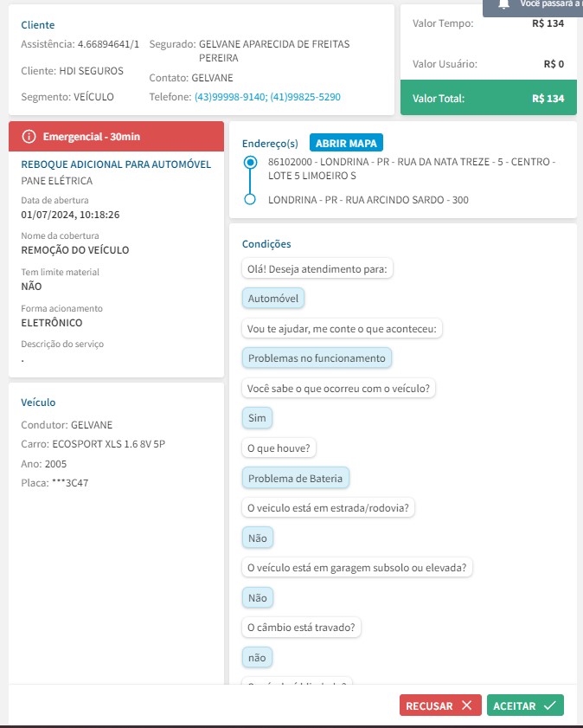Call the phone number (43)99998-9140
This screenshot has width=583, height=728.
pos(230,97)
